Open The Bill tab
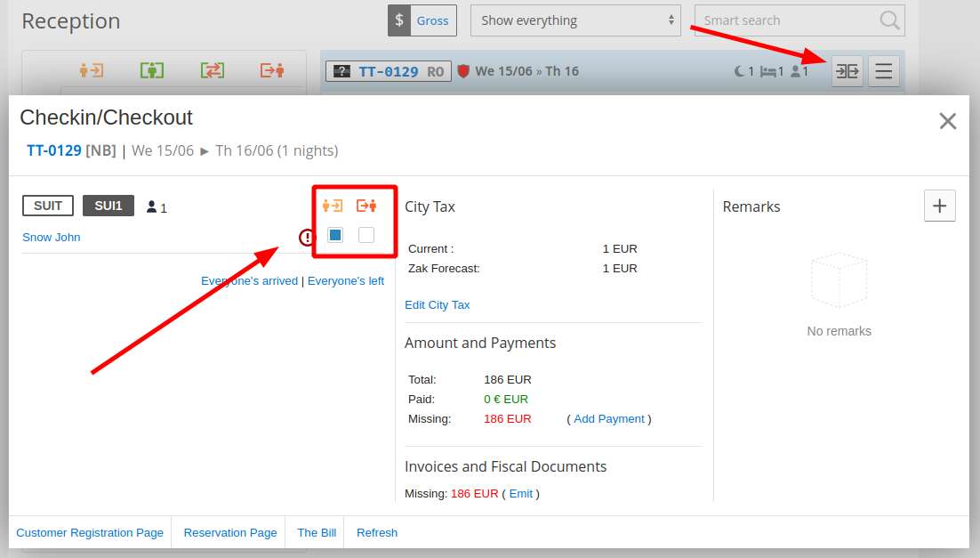Image resolution: width=980 pixels, height=558 pixels. click(x=317, y=532)
